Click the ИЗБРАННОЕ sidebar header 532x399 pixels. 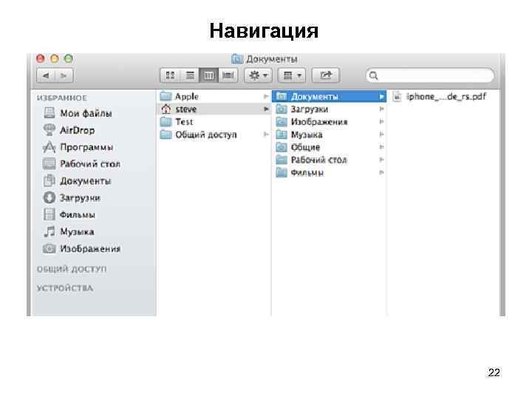62,98
